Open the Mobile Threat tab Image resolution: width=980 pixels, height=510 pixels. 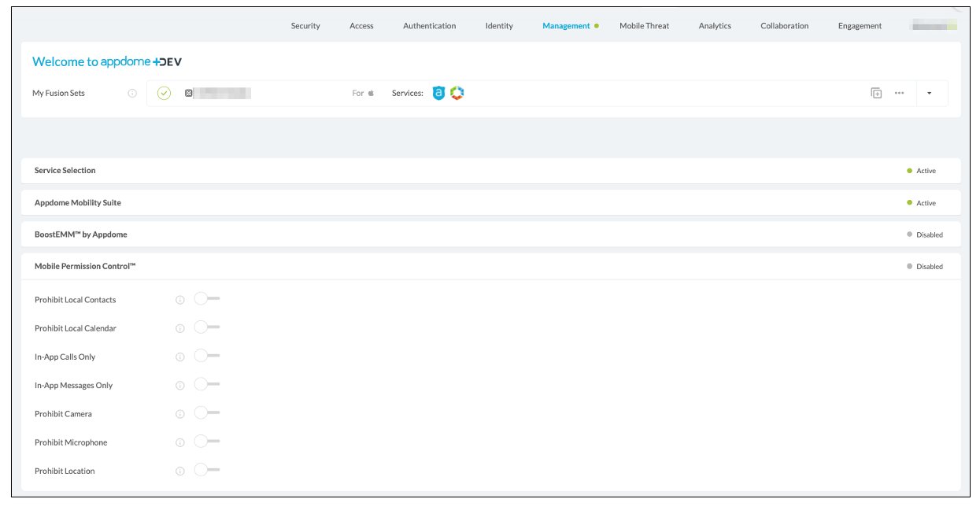click(644, 26)
